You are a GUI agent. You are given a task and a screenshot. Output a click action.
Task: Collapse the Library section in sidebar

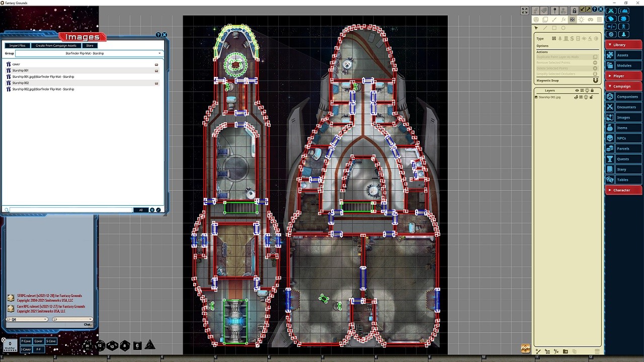pyautogui.click(x=624, y=45)
